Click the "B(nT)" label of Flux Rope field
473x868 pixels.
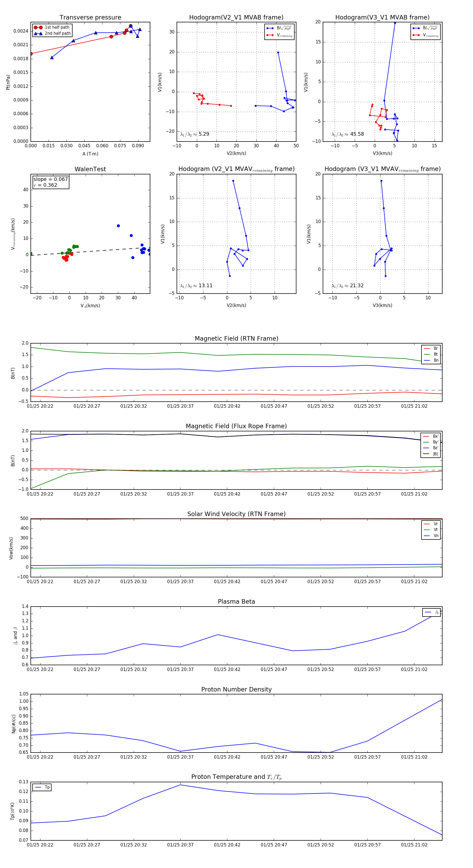click(13, 461)
